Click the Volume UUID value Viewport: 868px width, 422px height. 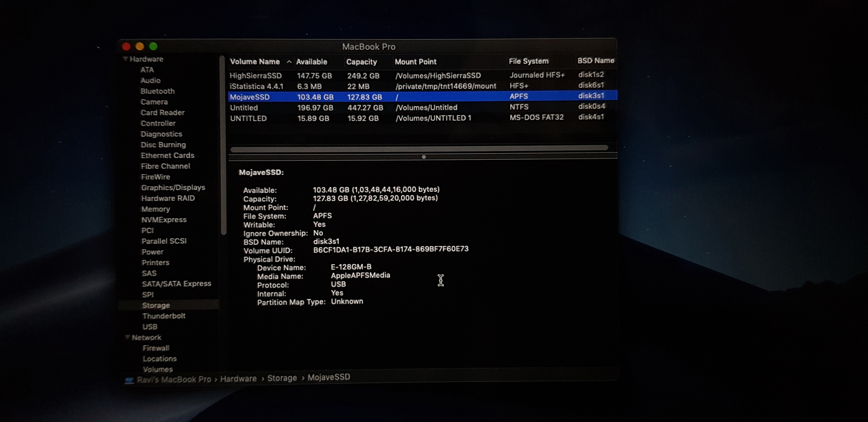coord(391,249)
